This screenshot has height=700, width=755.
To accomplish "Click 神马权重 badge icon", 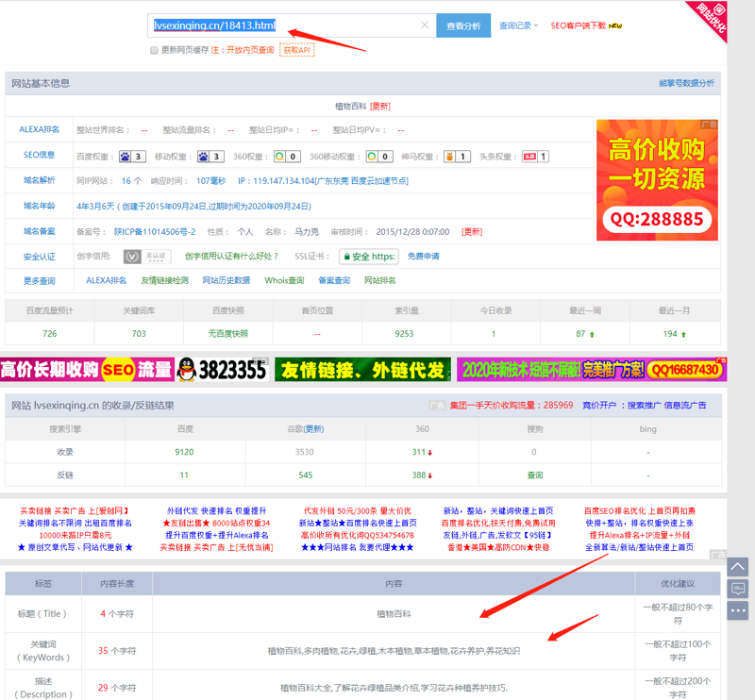I will click(x=457, y=157).
